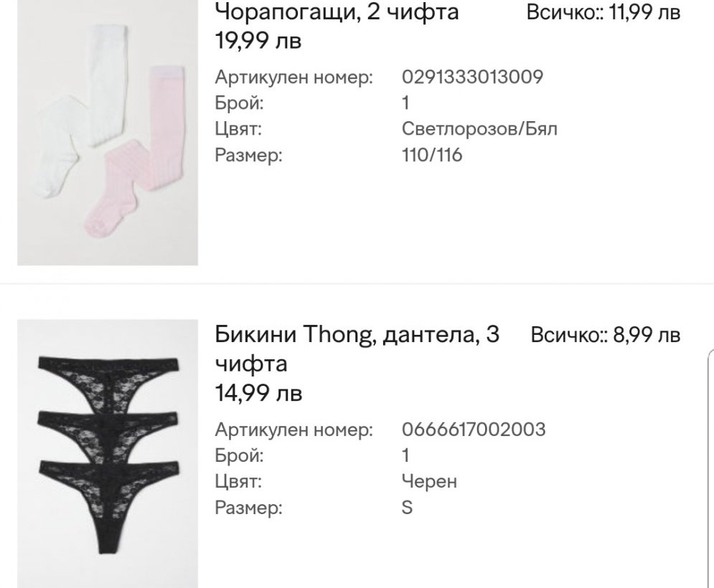Click article number 0291333013009
Image resolution: width=714 pixels, height=588 pixels.
[472, 77]
